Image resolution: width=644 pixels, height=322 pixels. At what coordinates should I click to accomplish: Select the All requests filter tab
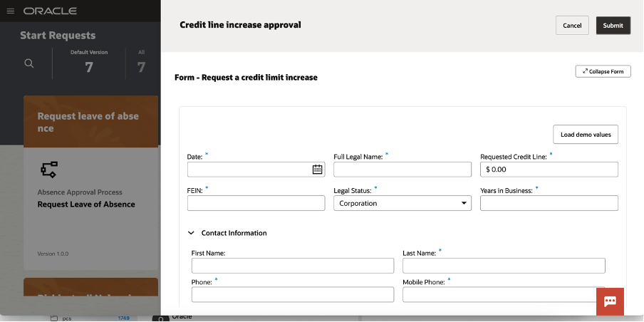tap(141, 62)
